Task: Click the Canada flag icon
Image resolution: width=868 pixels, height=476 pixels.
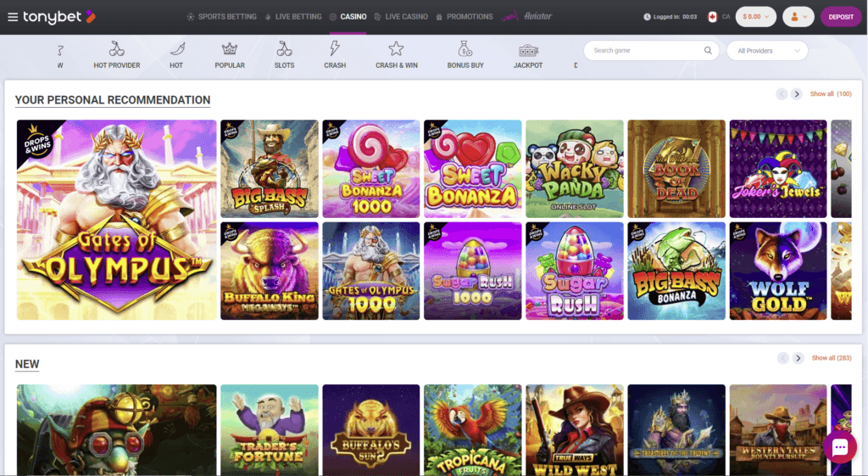Action: click(x=712, y=17)
